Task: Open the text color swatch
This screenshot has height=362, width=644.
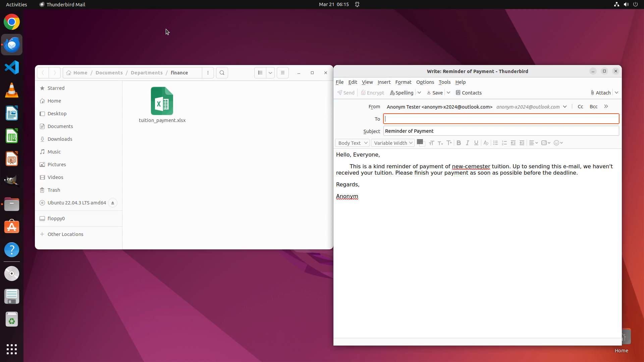Action: pos(421,142)
